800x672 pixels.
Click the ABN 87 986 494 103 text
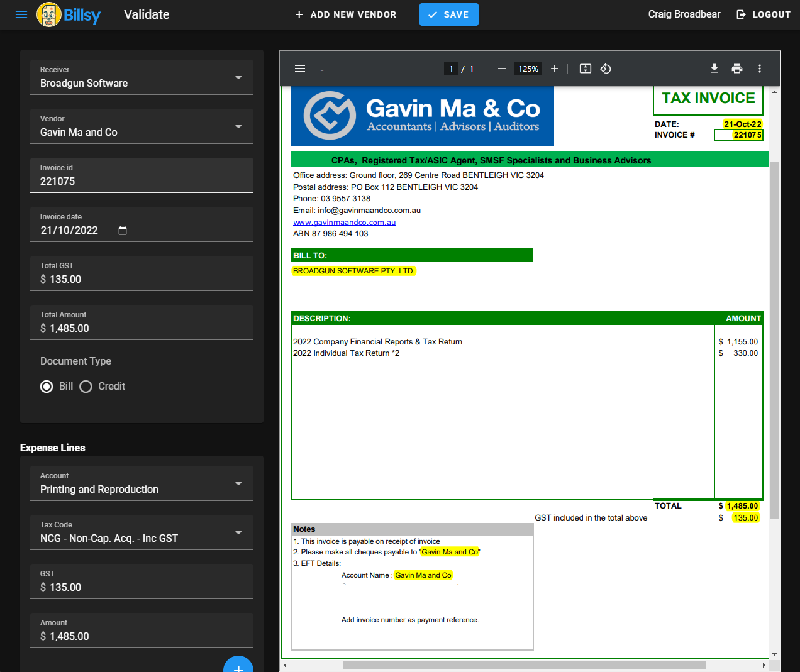pos(331,234)
